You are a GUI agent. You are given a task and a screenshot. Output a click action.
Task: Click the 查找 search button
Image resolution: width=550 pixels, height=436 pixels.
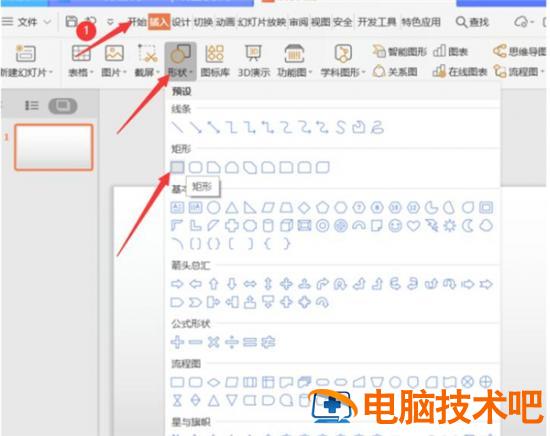pos(472,22)
